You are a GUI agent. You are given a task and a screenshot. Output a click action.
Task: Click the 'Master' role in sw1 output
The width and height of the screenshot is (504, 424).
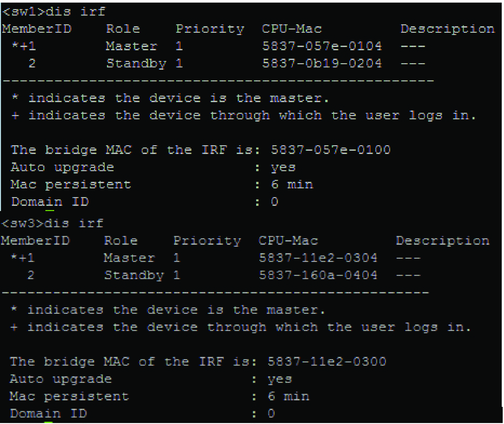coord(132,46)
